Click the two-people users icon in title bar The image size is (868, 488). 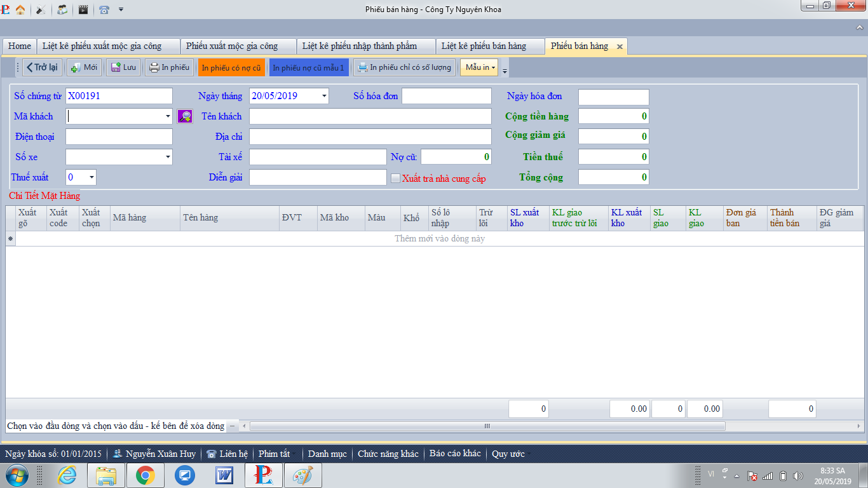pyautogui.click(x=62, y=10)
